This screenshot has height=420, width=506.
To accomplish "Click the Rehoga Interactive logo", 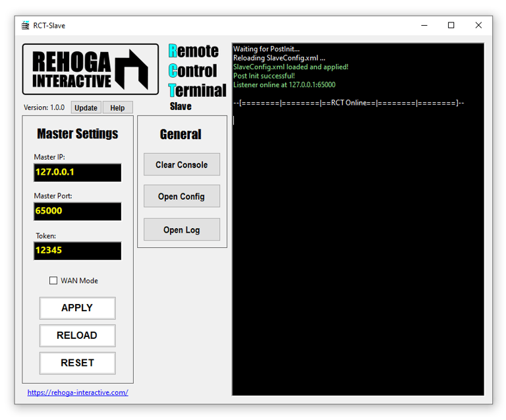I will pyautogui.click(x=90, y=69).
